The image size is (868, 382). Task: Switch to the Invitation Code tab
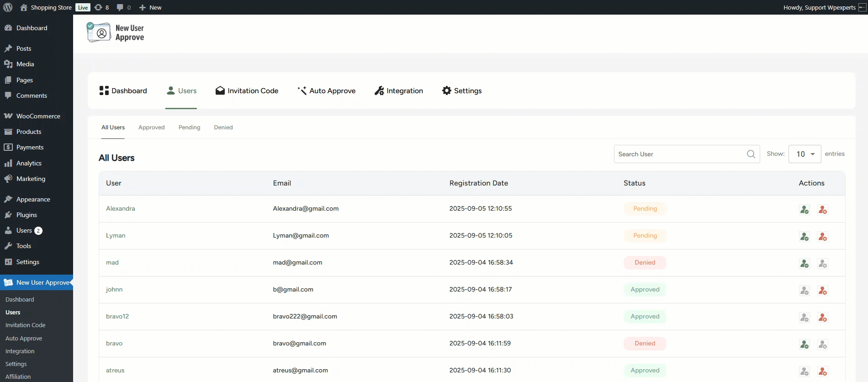[247, 90]
